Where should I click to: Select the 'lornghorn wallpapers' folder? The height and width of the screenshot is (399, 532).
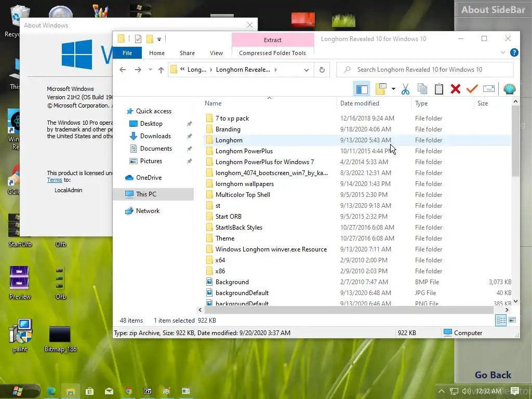click(x=244, y=184)
